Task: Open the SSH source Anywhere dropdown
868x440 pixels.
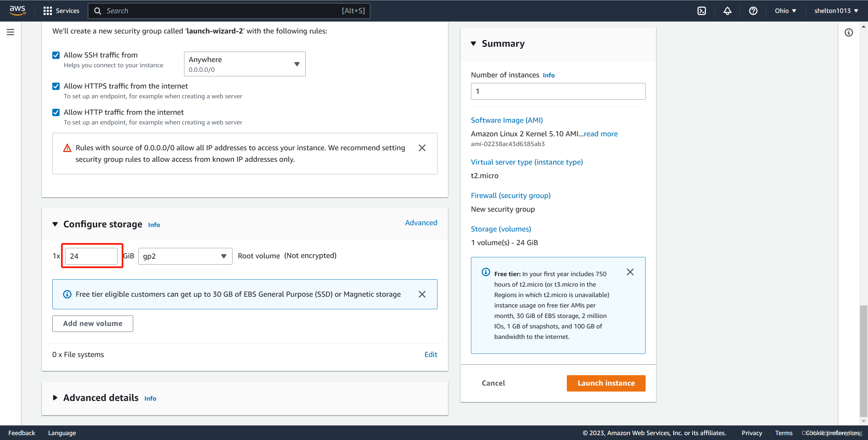Action: pyautogui.click(x=245, y=64)
